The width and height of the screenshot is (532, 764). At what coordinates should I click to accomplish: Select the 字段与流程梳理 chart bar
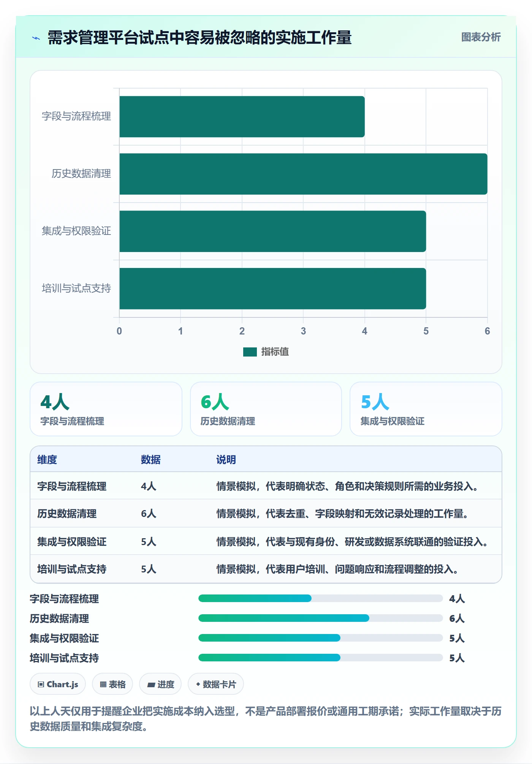(242, 117)
